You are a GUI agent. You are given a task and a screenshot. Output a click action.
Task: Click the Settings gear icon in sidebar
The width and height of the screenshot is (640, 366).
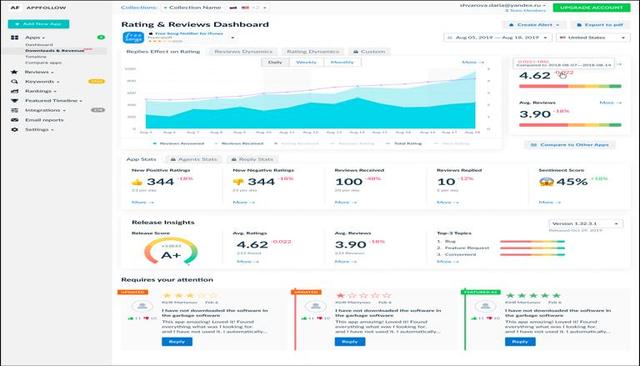14,129
